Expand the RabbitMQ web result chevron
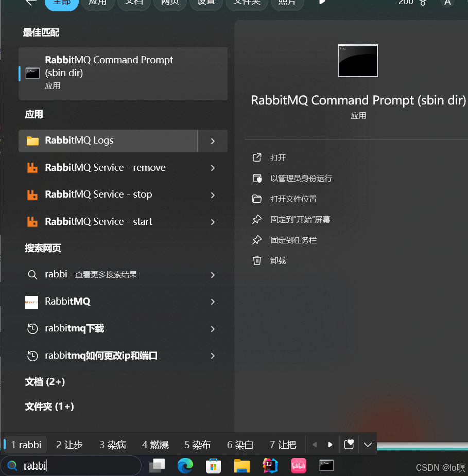The image size is (468, 476). (x=213, y=302)
